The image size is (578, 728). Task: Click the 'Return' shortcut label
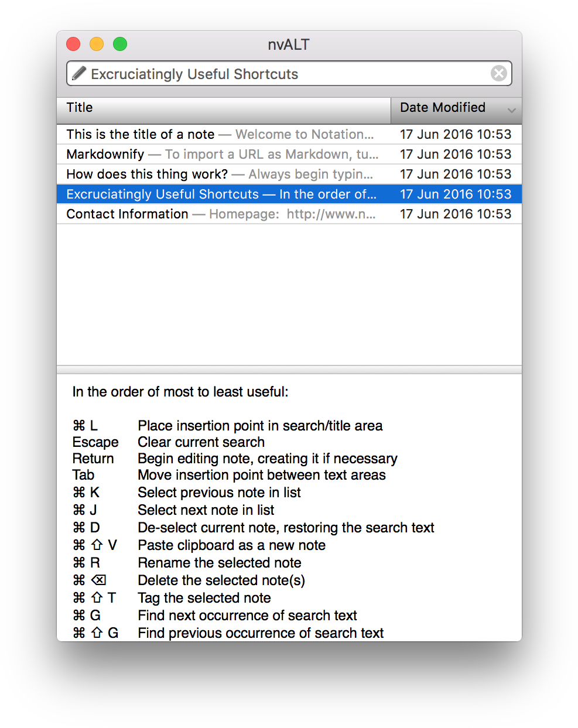click(93, 459)
